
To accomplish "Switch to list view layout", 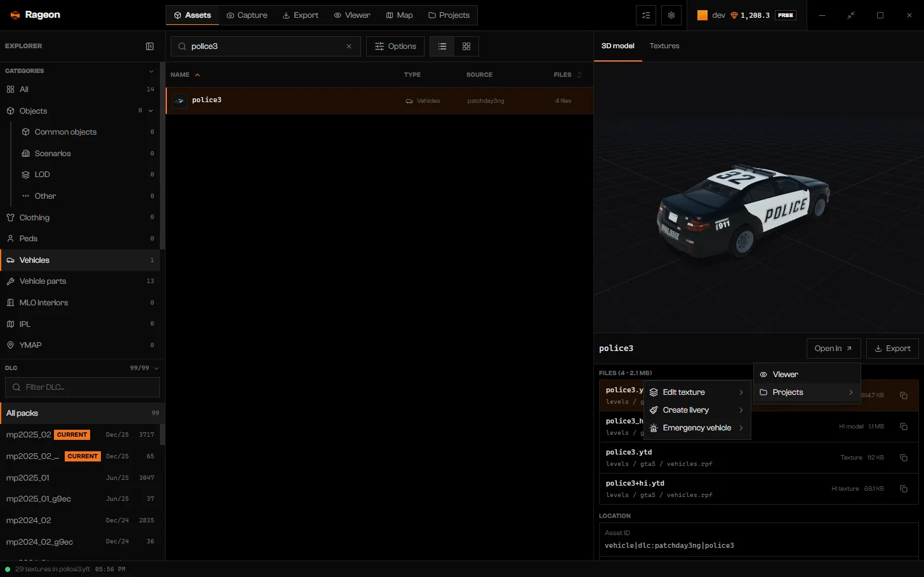I will point(442,46).
